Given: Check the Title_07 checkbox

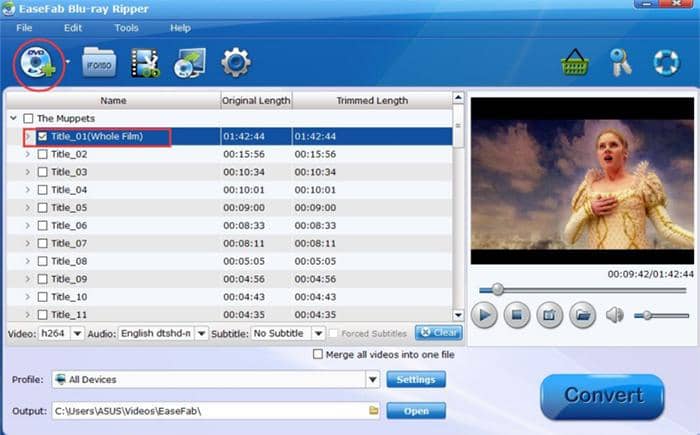Looking at the screenshot, I should pos(42,243).
